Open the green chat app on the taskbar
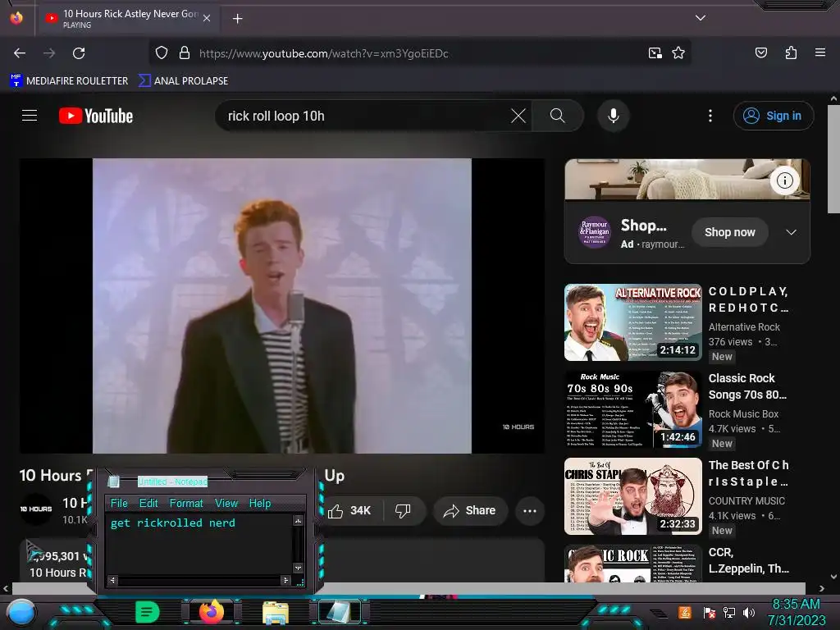 click(148, 612)
